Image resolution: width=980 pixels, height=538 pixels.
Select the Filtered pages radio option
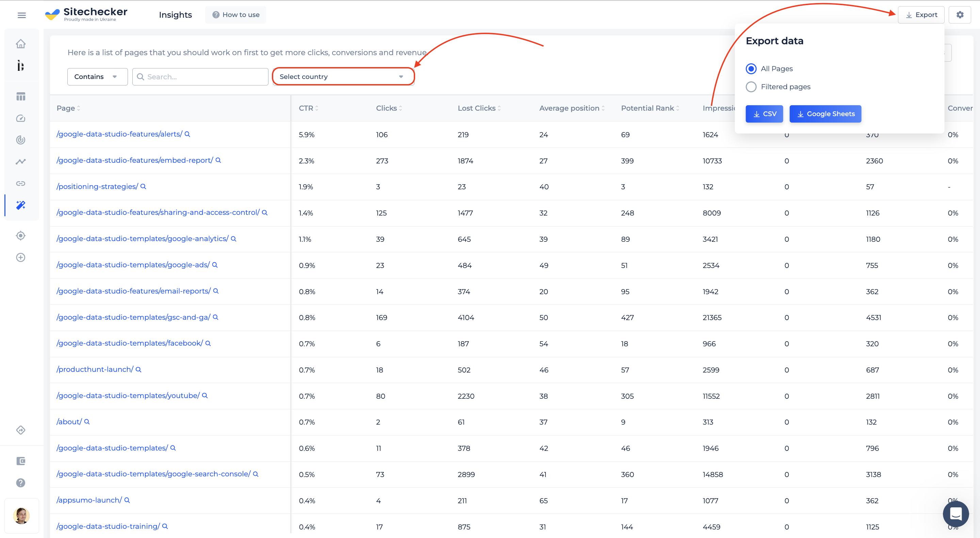coord(751,87)
